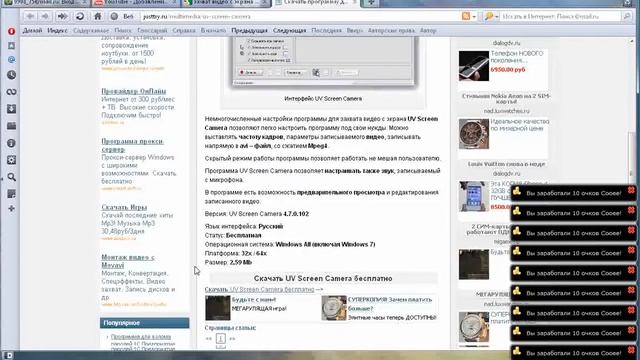Switch to the YouTube tab
640x360 pixels.
[135, 3]
